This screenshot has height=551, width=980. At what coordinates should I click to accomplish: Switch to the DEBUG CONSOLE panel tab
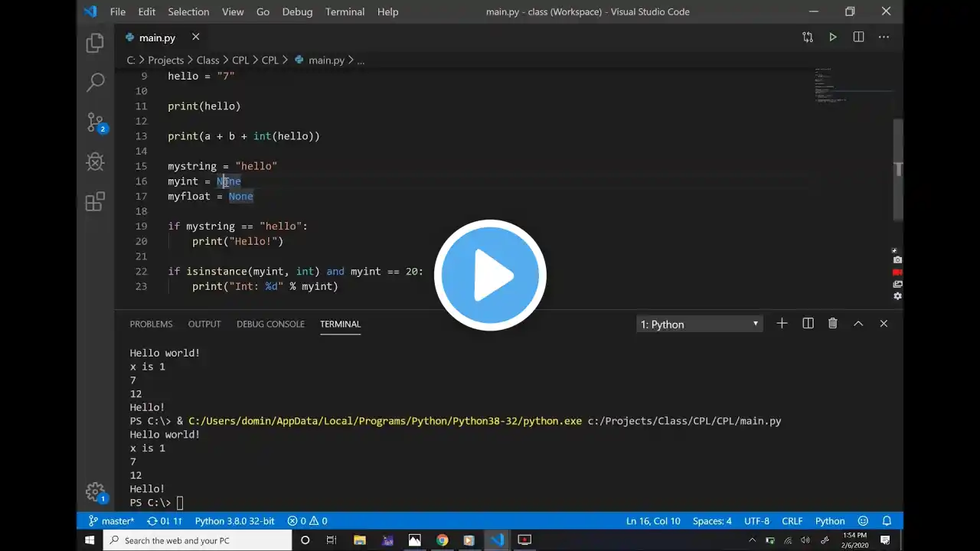[x=270, y=324]
